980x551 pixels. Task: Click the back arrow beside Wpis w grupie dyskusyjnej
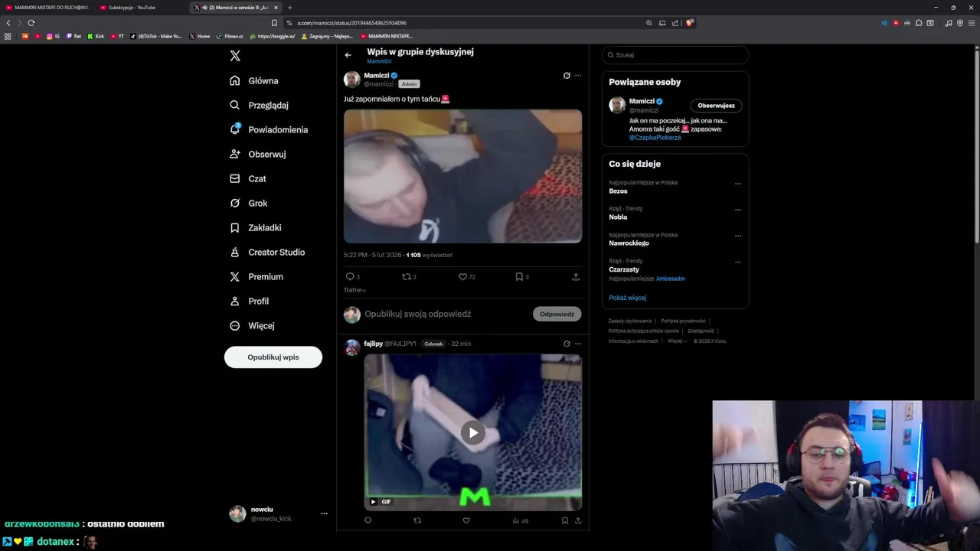pos(348,55)
